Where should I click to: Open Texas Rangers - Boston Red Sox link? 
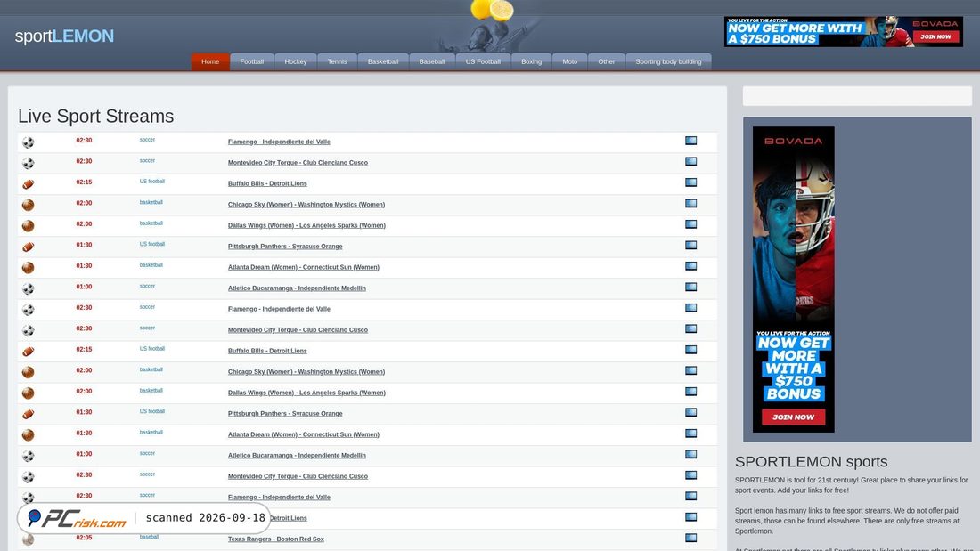click(x=275, y=539)
